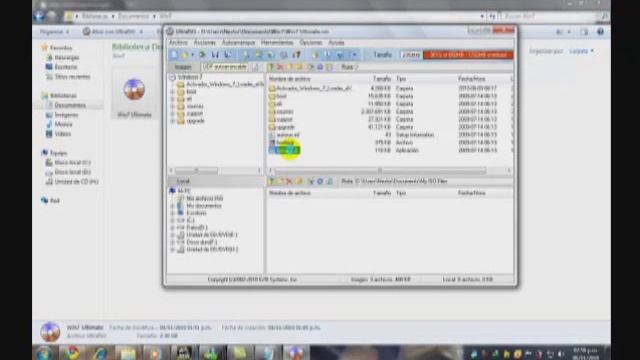Open Internet Explorer from the taskbar
Image resolution: width=640 pixels, height=360 pixels.
pyautogui.click(x=100, y=353)
